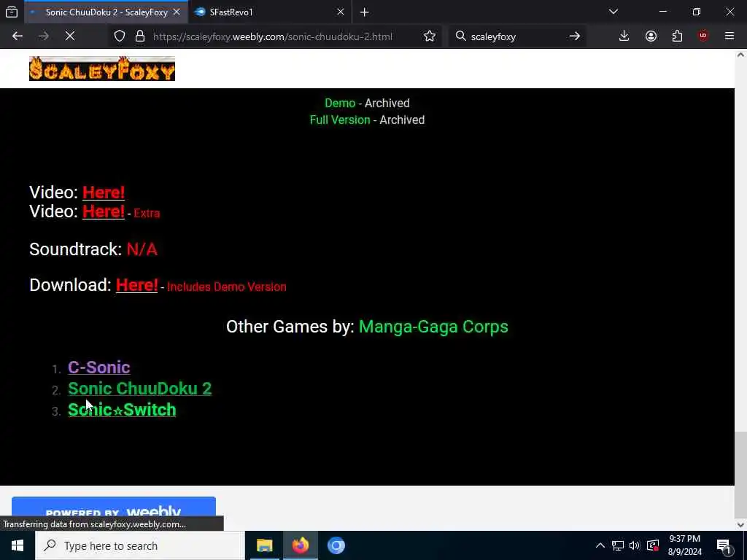
Task: Open the Firefox View icon
Action: pos(12,12)
